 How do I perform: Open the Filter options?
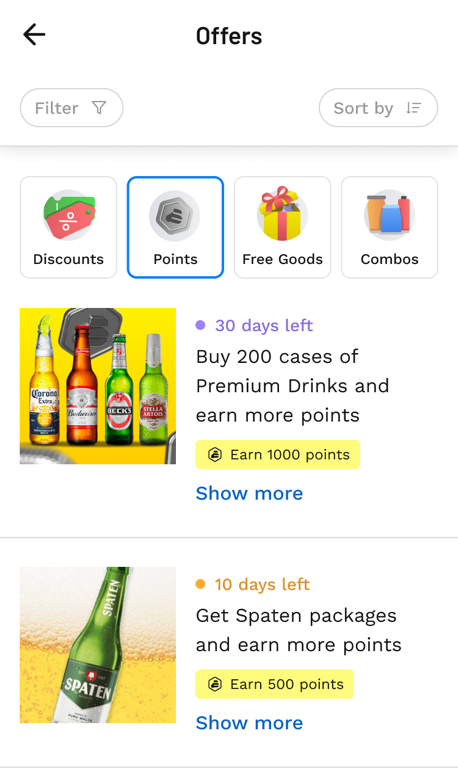tap(71, 108)
